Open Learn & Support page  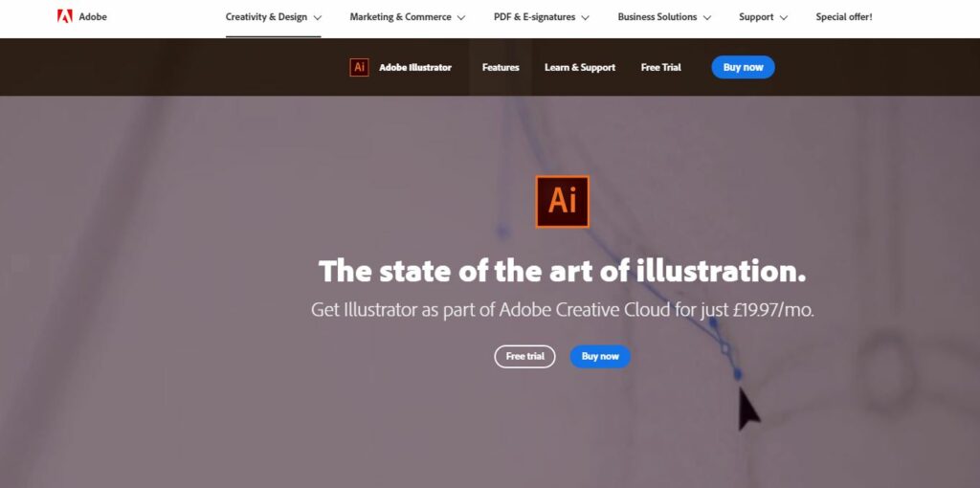pyautogui.click(x=580, y=68)
